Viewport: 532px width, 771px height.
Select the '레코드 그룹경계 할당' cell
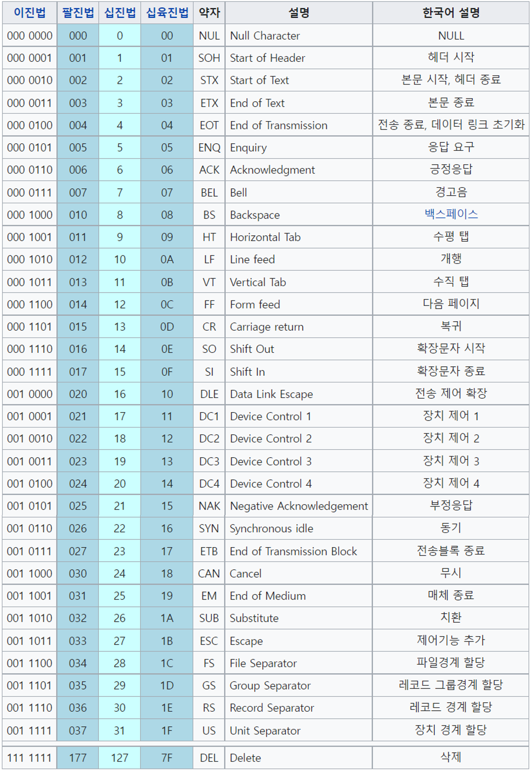click(451, 685)
